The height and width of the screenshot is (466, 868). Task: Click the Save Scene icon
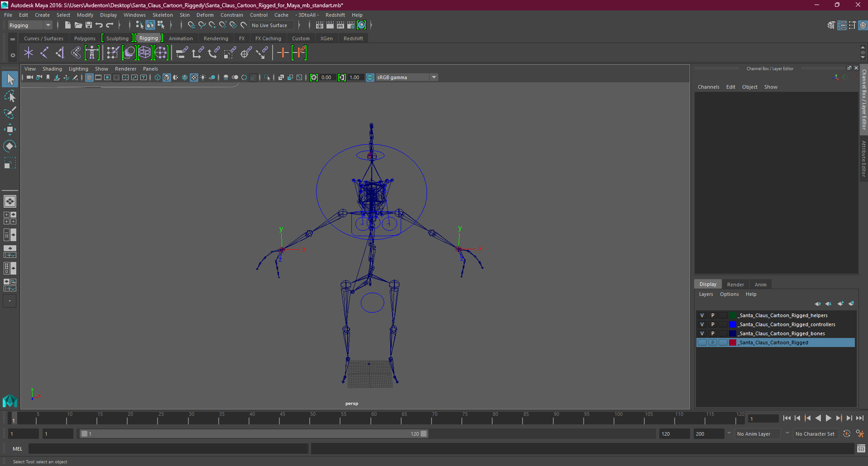click(89, 25)
